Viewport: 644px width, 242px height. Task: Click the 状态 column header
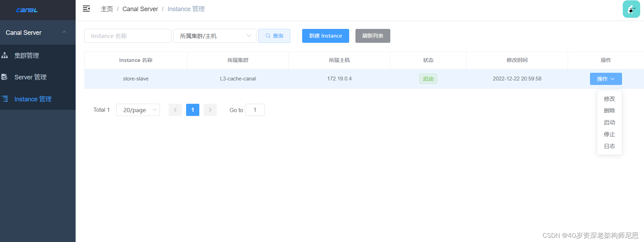(428, 60)
